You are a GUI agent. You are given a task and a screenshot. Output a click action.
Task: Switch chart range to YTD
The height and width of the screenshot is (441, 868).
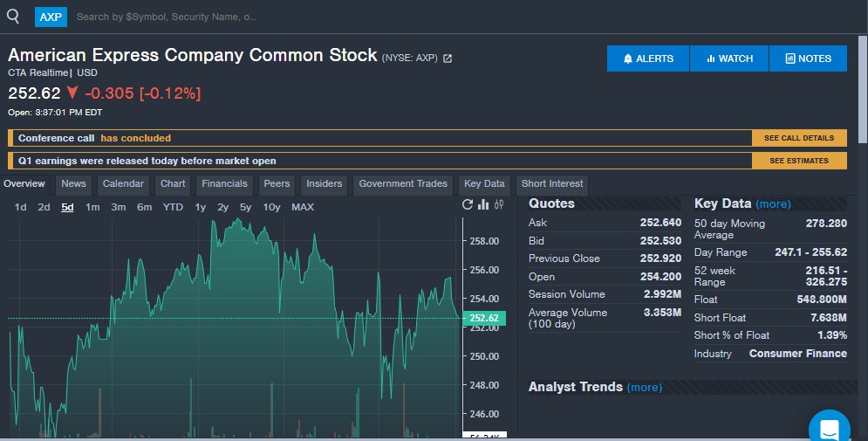pos(173,207)
